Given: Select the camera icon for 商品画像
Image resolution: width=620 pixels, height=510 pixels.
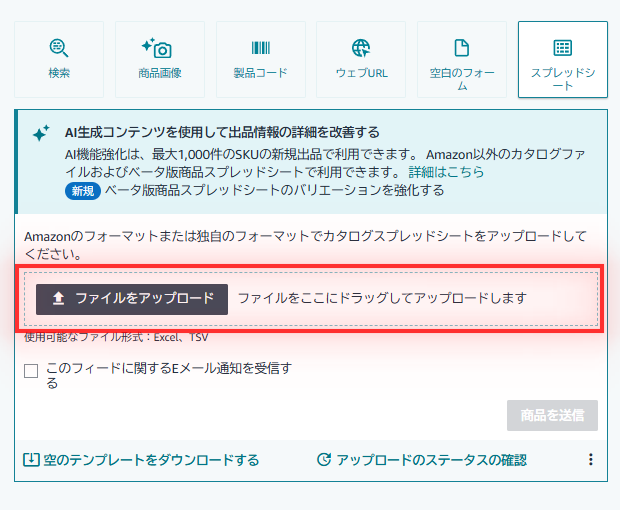Looking at the screenshot, I should [x=157, y=48].
